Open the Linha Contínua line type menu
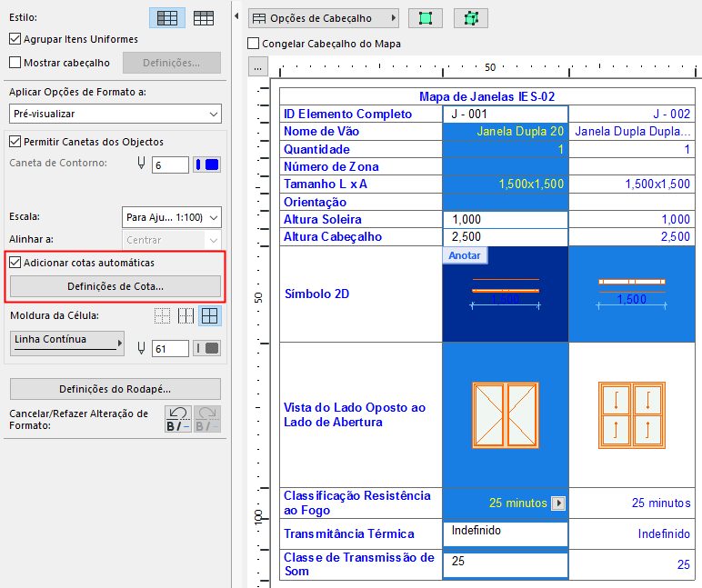The image size is (702, 588). (x=67, y=341)
